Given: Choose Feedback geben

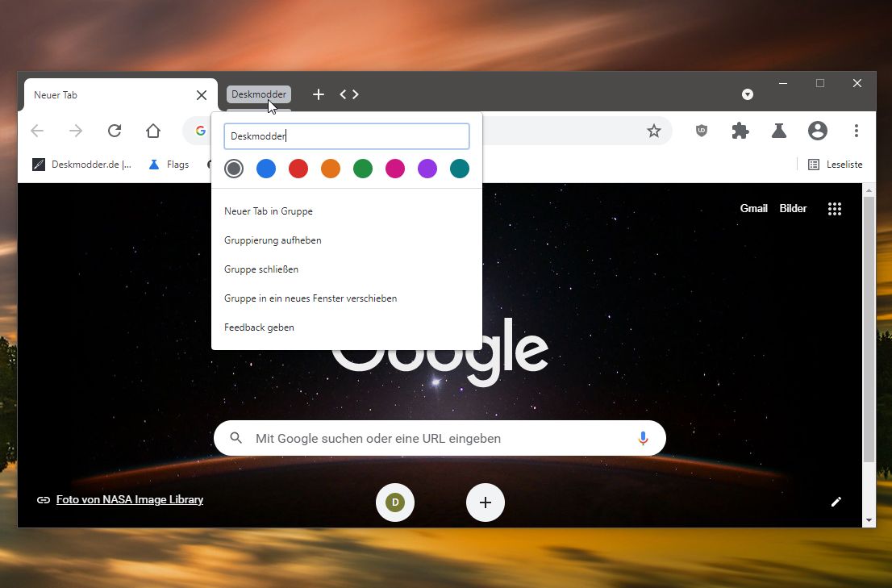Looking at the screenshot, I should 347,327.
